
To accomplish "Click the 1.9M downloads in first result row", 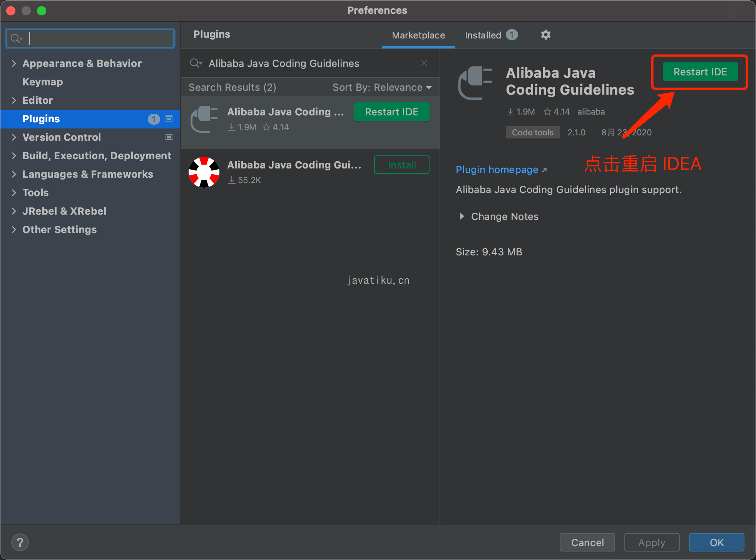I will 242,127.
